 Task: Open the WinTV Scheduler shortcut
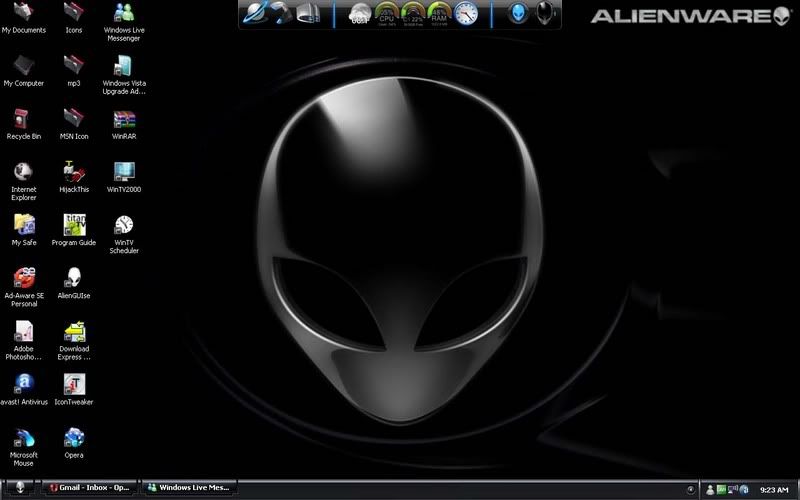tap(124, 226)
